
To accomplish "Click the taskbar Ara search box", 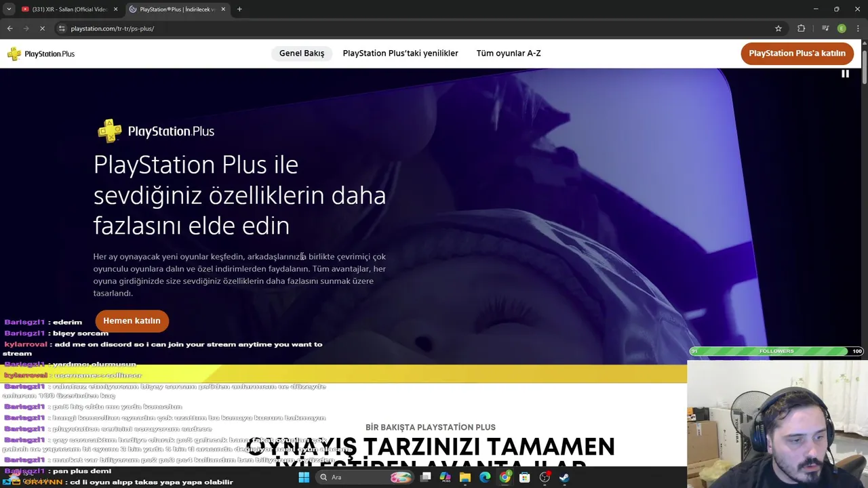I will click(x=365, y=477).
